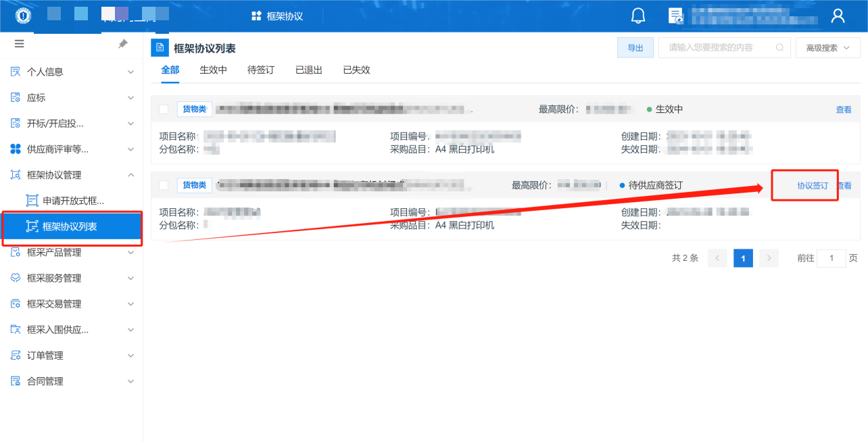Click the blue 框架协议列表 title icon
The image size is (868, 442).
tap(160, 48)
